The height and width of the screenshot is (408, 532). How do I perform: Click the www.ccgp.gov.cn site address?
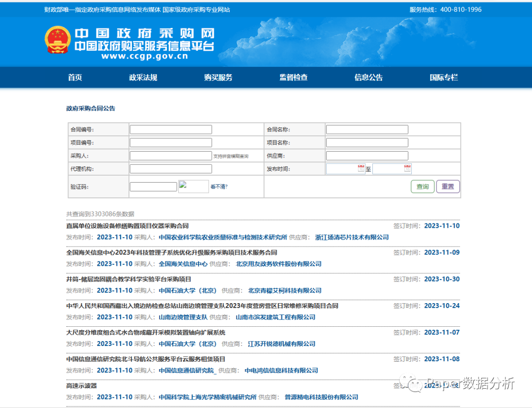144,57
